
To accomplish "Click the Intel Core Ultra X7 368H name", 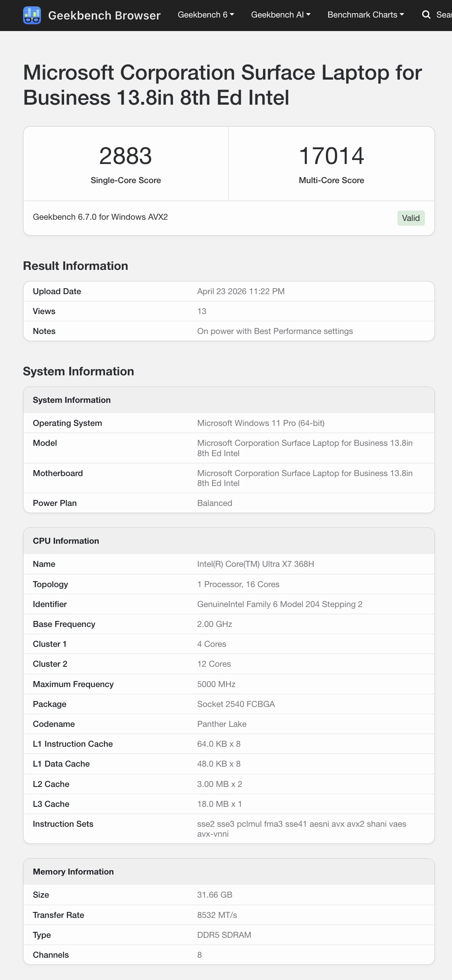I will [255, 564].
